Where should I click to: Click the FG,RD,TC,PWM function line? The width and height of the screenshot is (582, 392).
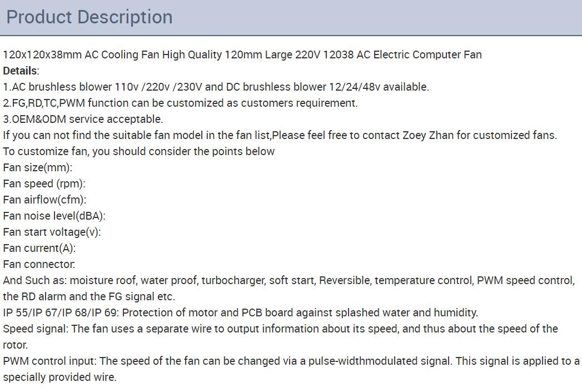(181, 103)
